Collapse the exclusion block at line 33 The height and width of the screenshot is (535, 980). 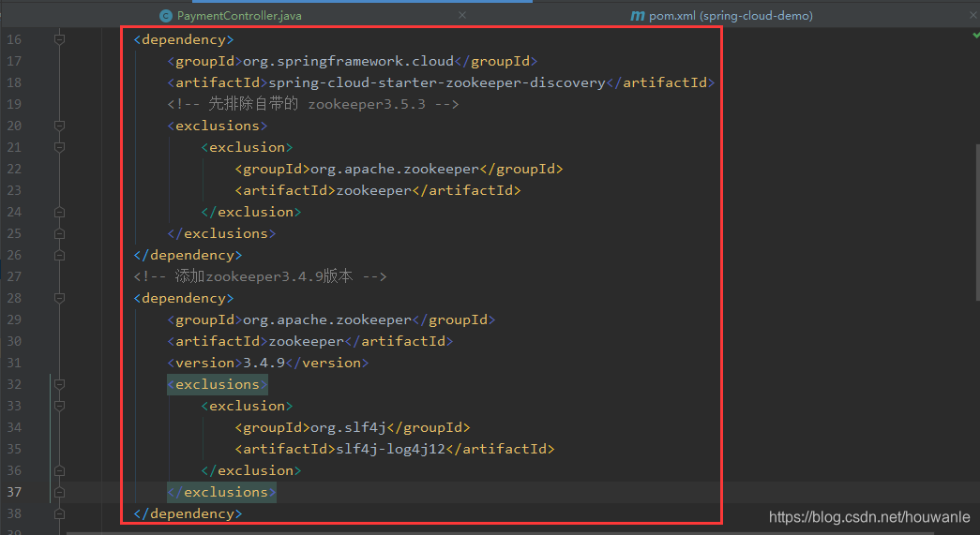tap(59, 406)
